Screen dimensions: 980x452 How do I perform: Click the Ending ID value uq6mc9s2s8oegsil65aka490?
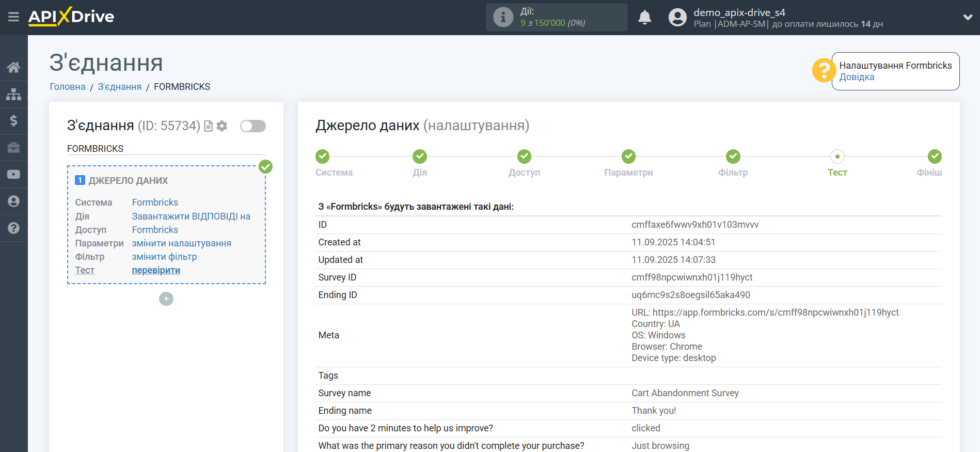[x=691, y=295]
